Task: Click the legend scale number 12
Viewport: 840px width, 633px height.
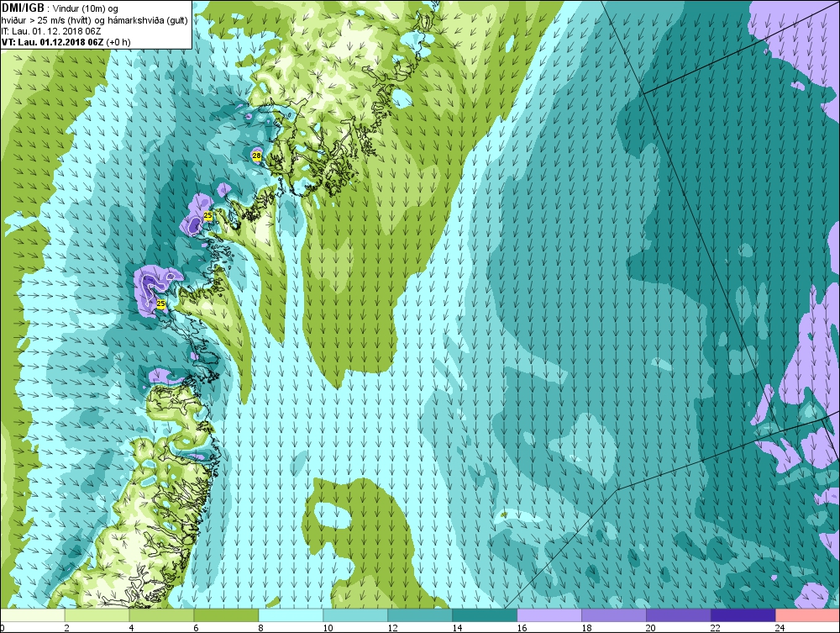Action: coord(392,628)
